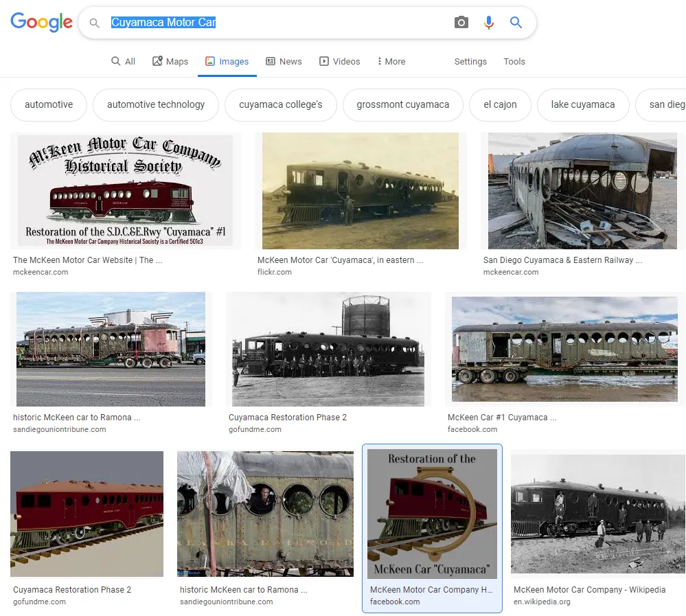
Task: Open wrecked railcar interior photo from mckeencar.com
Action: pyautogui.click(x=582, y=191)
